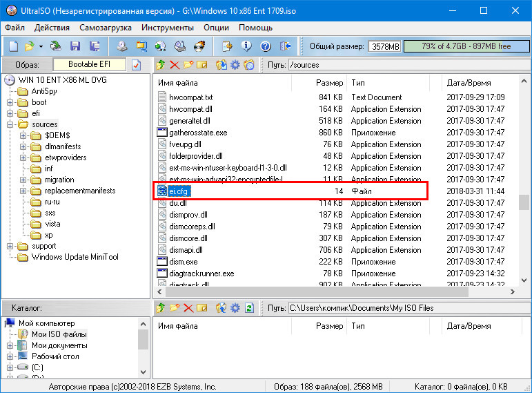The image size is (532, 393).
Task: Expand the migration folder node
Action: point(23,180)
